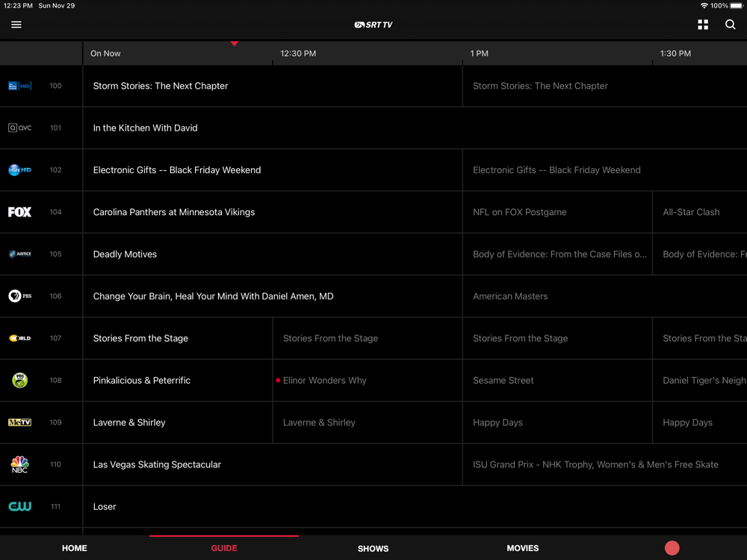
Task: Open 12:30 PM Laverne & Shirley
Action: 368,423
